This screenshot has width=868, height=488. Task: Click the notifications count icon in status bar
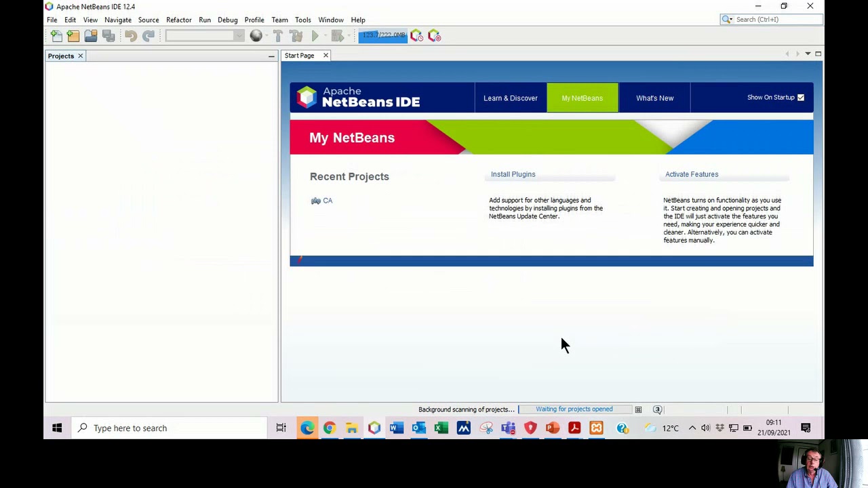click(657, 409)
